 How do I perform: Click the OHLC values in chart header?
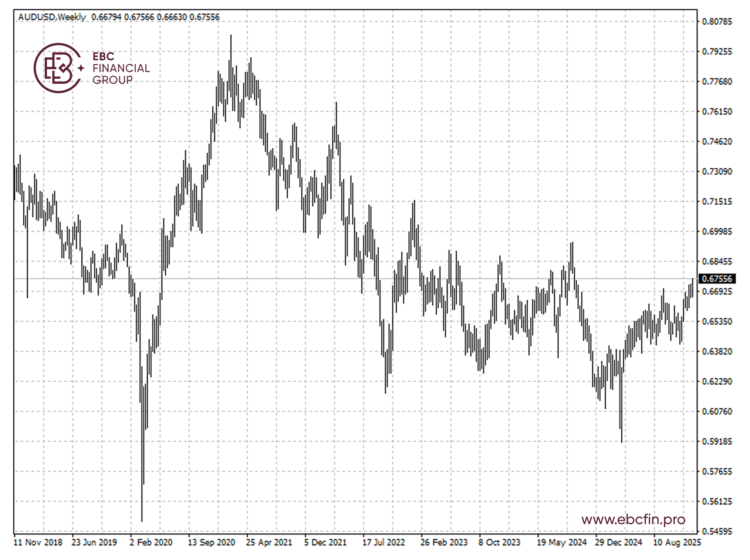[x=155, y=17]
